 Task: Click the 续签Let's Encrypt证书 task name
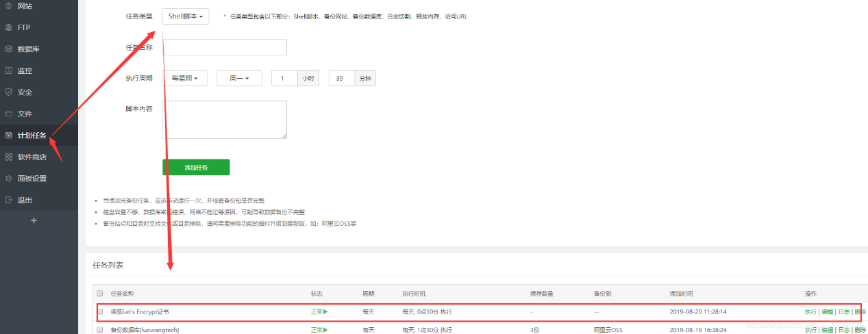coord(140,311)
